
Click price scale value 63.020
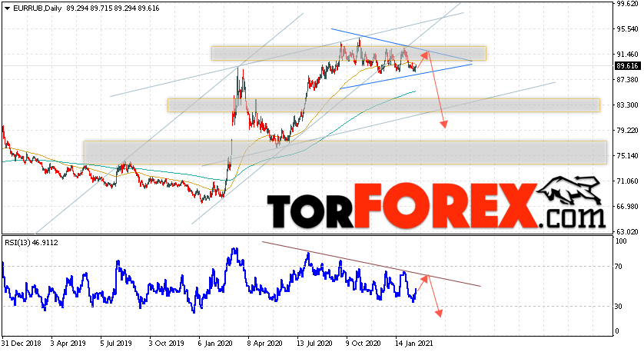[x=628, y=231]
